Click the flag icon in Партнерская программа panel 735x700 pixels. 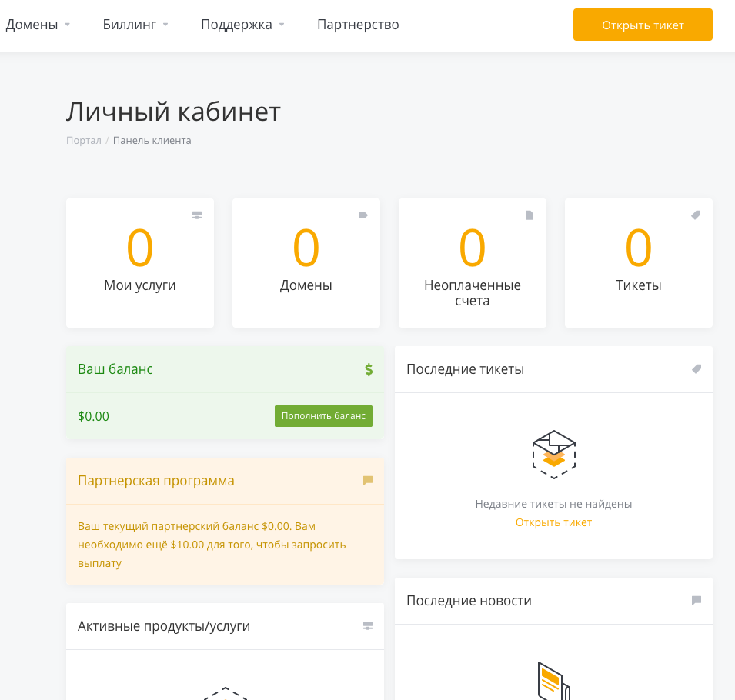click(x=368, y=481)
